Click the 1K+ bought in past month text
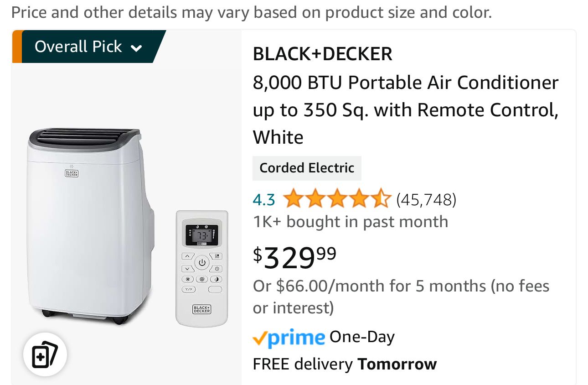Viewport: 588px width, 385px height. [x=351, y=222]
